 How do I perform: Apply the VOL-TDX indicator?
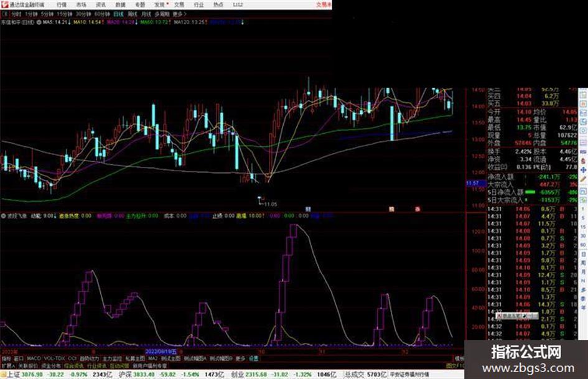55,358
